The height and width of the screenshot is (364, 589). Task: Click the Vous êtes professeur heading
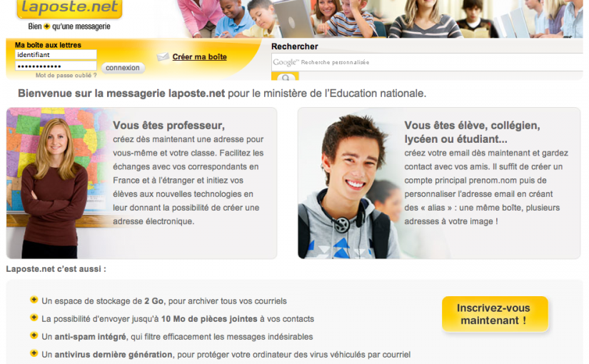[x=168, y=125]
